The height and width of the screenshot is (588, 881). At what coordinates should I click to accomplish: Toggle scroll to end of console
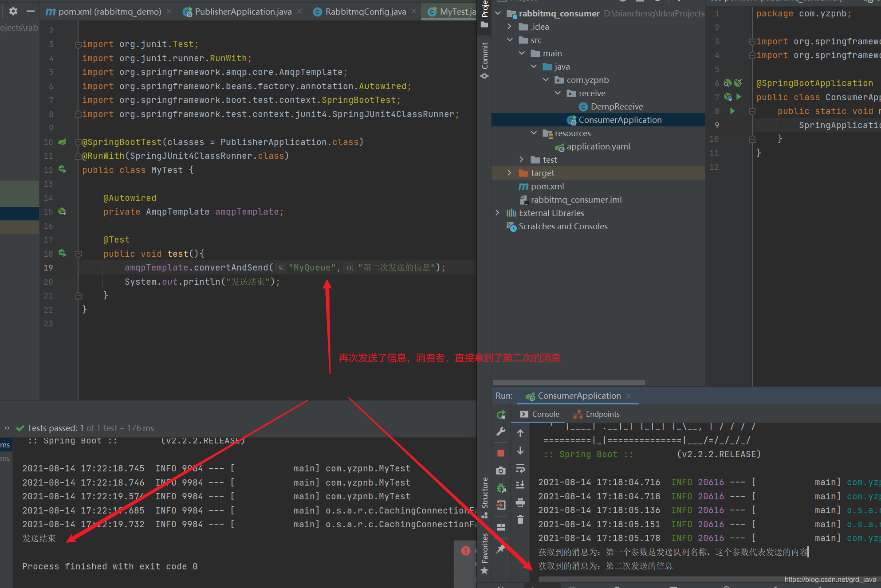coord(520,485)
